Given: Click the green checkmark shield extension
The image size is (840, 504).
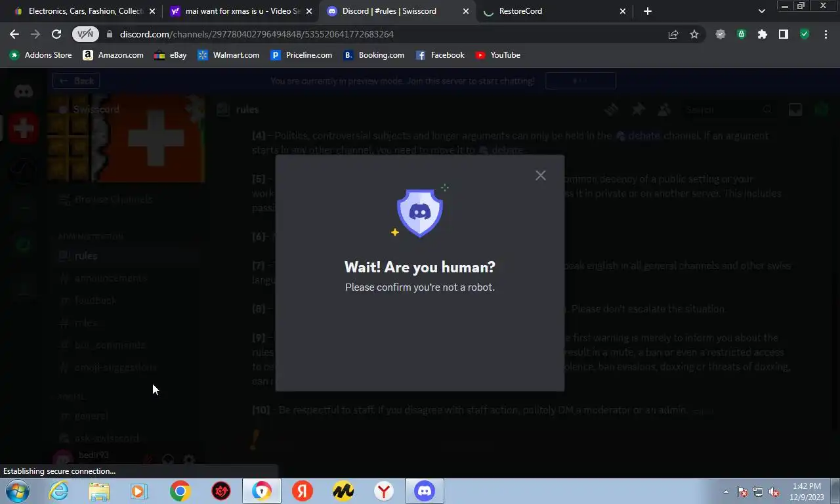Looking at the screenshot, I should [805, 34].
